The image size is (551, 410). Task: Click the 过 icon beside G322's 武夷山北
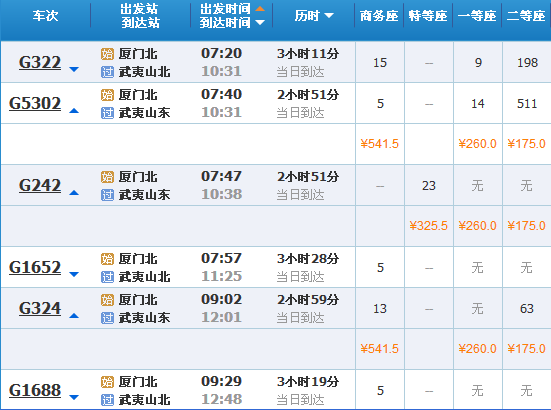pos(107,72)
